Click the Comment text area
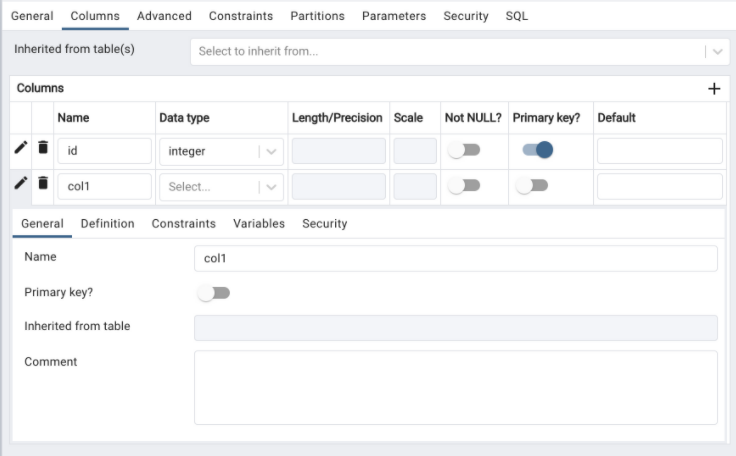736x456 pixels. tap(455, 387)
